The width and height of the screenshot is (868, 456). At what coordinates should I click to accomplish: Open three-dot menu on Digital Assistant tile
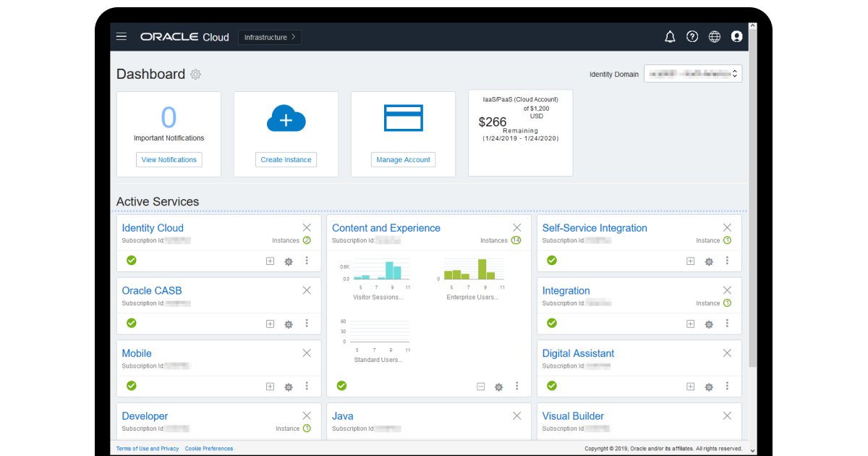(x=727, y=387)
